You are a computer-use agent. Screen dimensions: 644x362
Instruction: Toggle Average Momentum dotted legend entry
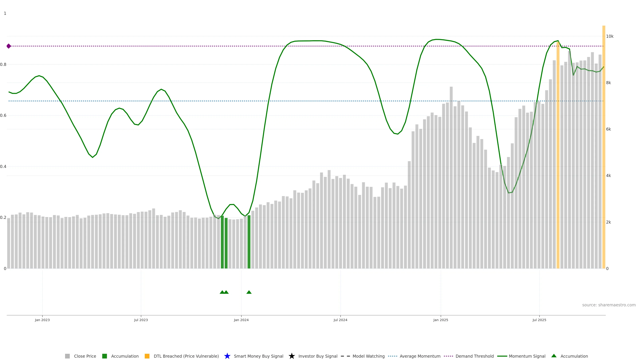pyautogui.click(x=392, y=356)
